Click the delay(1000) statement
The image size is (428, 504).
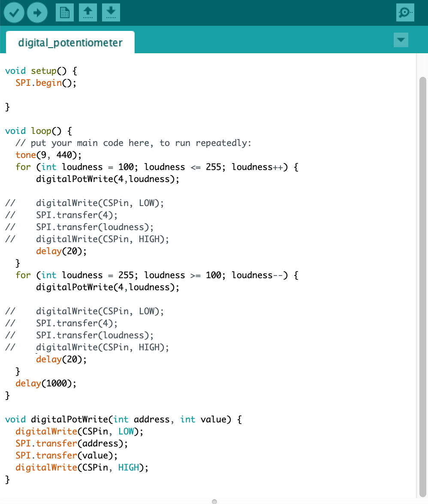[46, 383]
